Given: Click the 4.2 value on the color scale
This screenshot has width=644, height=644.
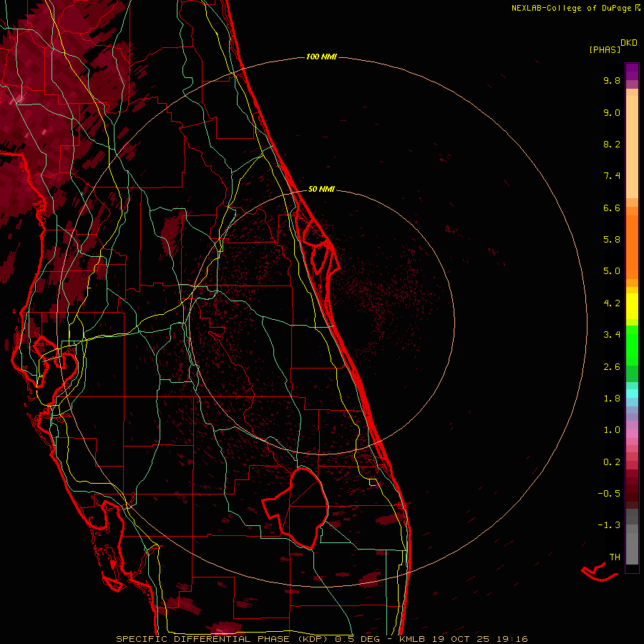Looking at the screenshot, I should tap(612, 303).
